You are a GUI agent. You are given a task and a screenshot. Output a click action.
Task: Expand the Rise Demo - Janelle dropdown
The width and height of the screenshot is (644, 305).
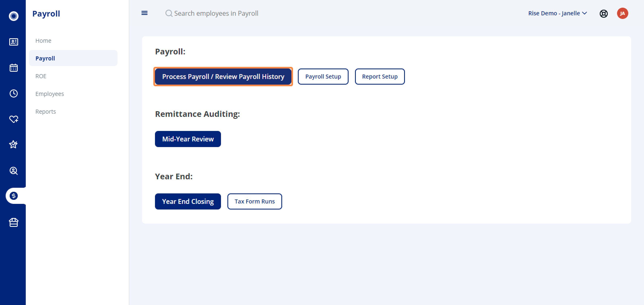557,13
